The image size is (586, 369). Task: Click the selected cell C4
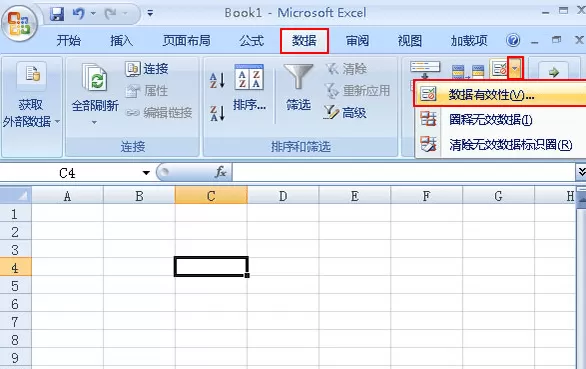pyautogui.click(x=211, y=267)
